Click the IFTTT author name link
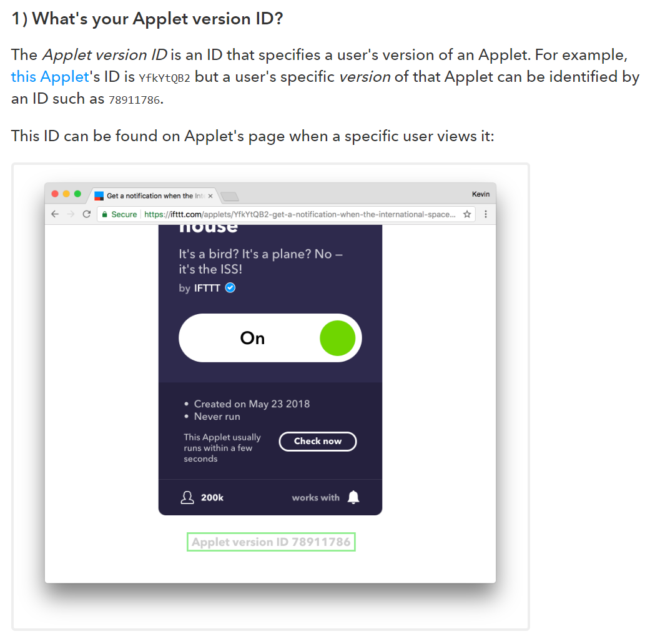This screenshot has width=655, height=644. pyautogui.click(x=207, y=289)
